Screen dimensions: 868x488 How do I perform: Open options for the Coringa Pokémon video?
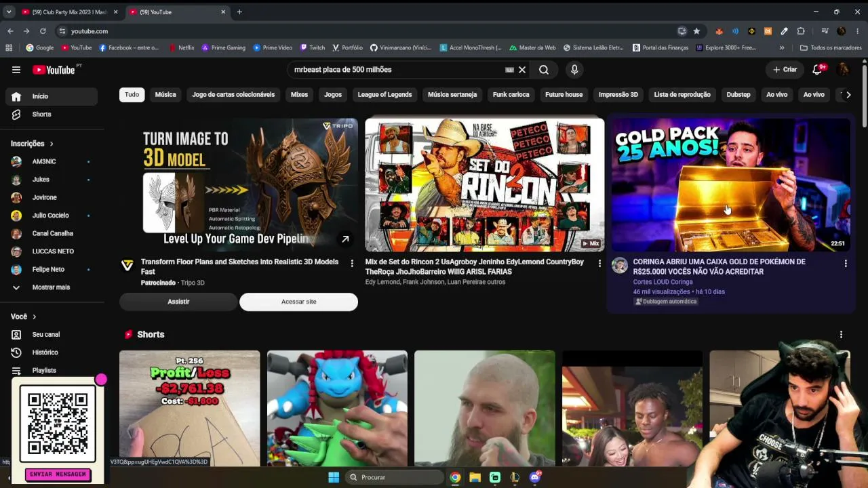(846, 263)
